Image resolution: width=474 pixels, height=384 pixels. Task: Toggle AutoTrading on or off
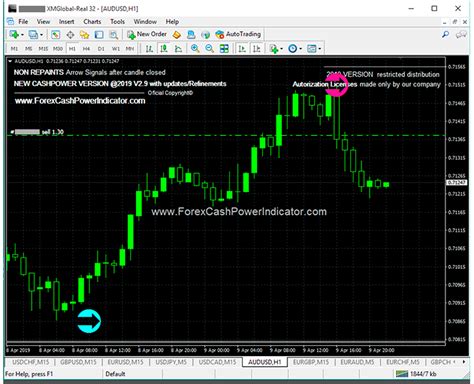pos(238,34)
